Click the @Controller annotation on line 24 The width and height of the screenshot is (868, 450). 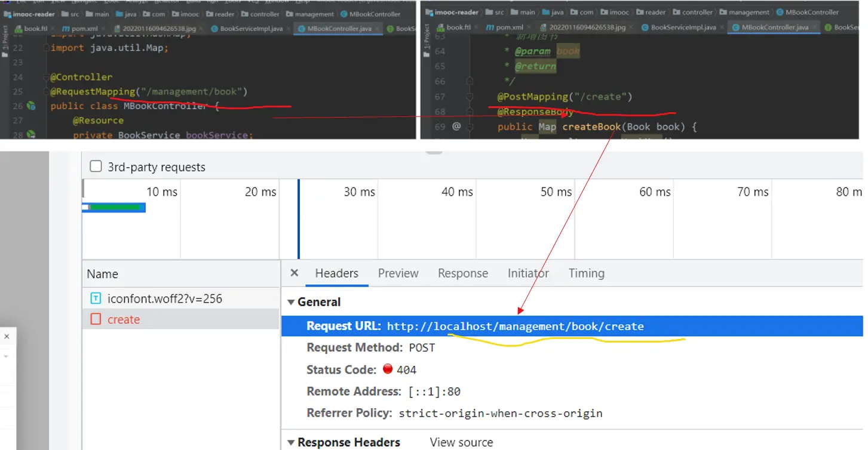pyautogui.click(x=81, y=77)
